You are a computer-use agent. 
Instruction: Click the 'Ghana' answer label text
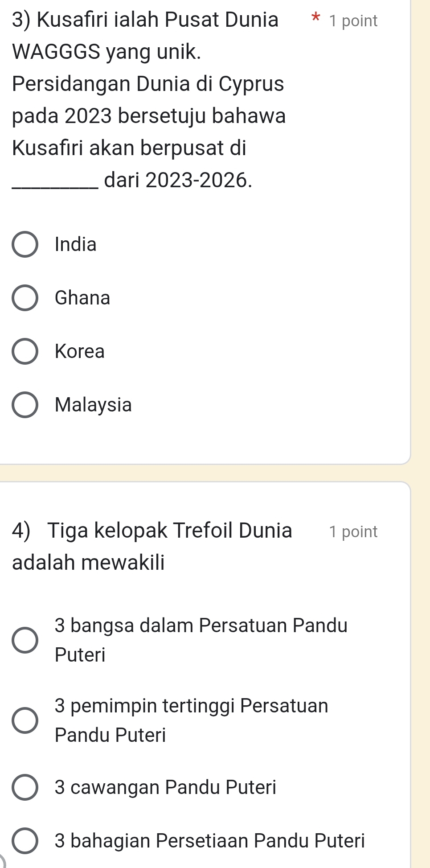(x=82, y=298)
